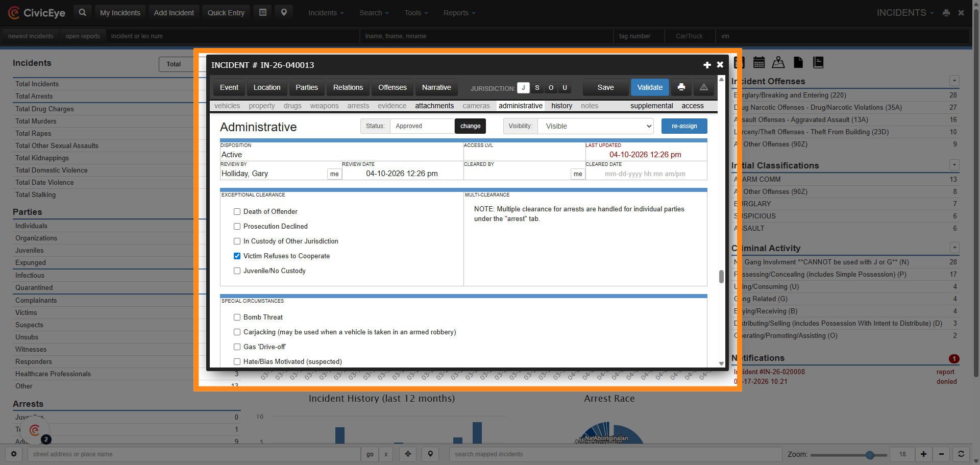This screenshot has width=980, height=465.
Task: Open the gear settings icon in bottom bar
Action: [x=14, y=454]
